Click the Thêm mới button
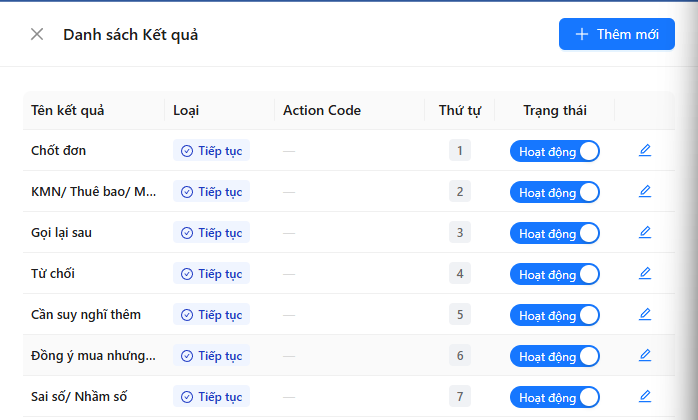698x420 pixels. click(617, 34)
